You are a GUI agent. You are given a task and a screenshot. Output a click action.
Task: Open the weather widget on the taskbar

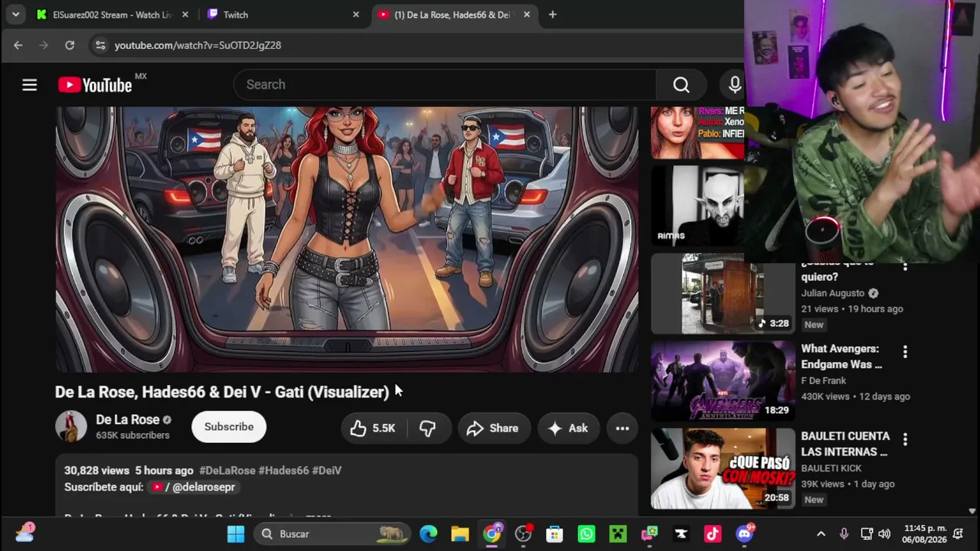pyautogui.click(x=24, y=533)
